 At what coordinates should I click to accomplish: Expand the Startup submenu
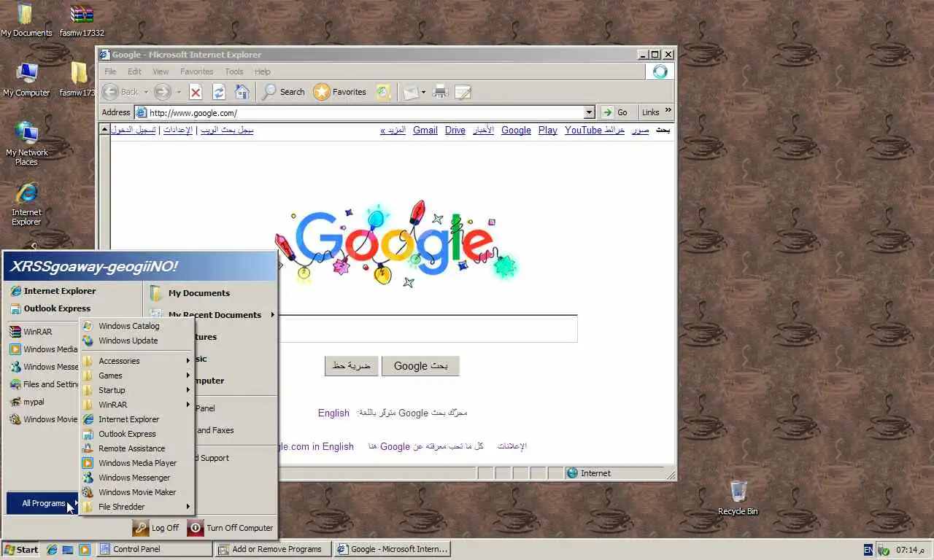pos(136,390)
